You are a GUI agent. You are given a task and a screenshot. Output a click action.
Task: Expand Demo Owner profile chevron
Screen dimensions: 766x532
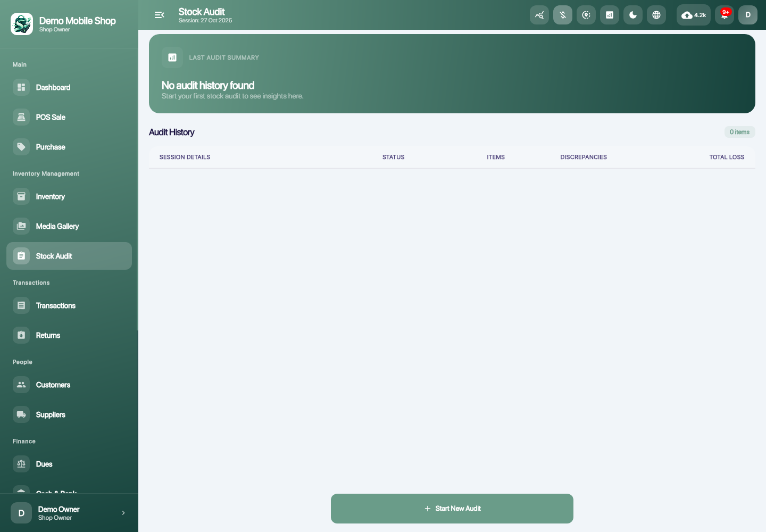click(x=123, y=513)
